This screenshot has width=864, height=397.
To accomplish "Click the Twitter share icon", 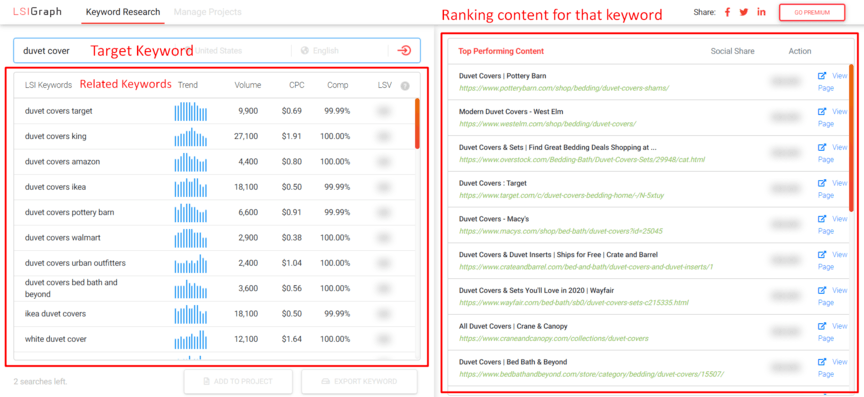I will coord(744,12).
